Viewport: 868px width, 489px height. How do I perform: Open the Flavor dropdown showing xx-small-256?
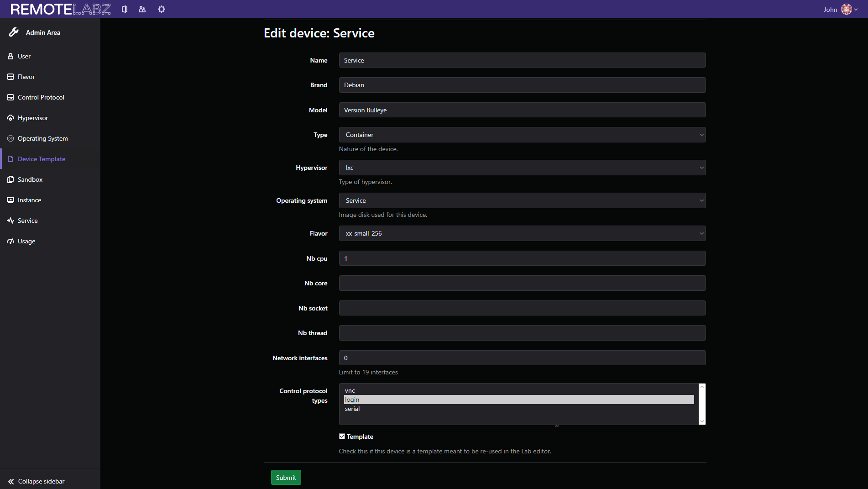[522, 233]
